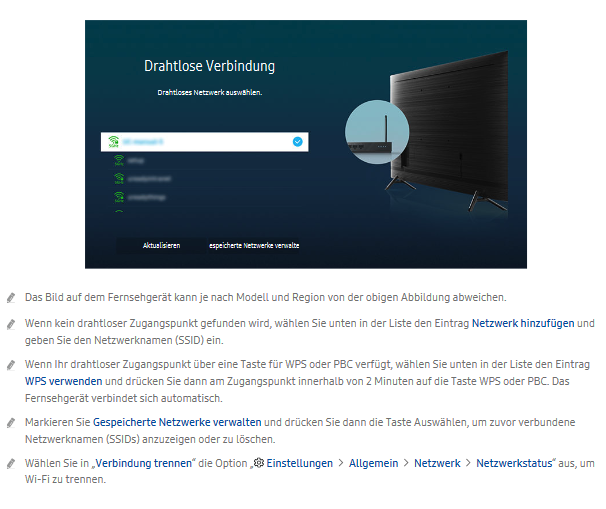
Task: Click the 'Drahtlose Verbindung' heading on the TV screen
Action: 209,67
